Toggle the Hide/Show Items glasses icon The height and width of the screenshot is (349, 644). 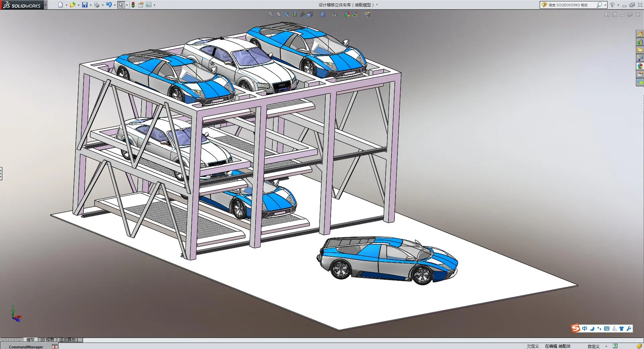334,15
